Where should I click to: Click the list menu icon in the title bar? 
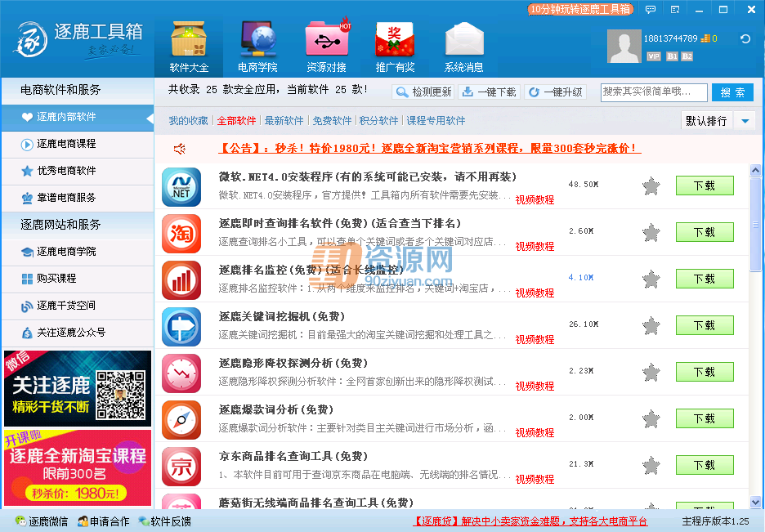[x=675, y=9]
